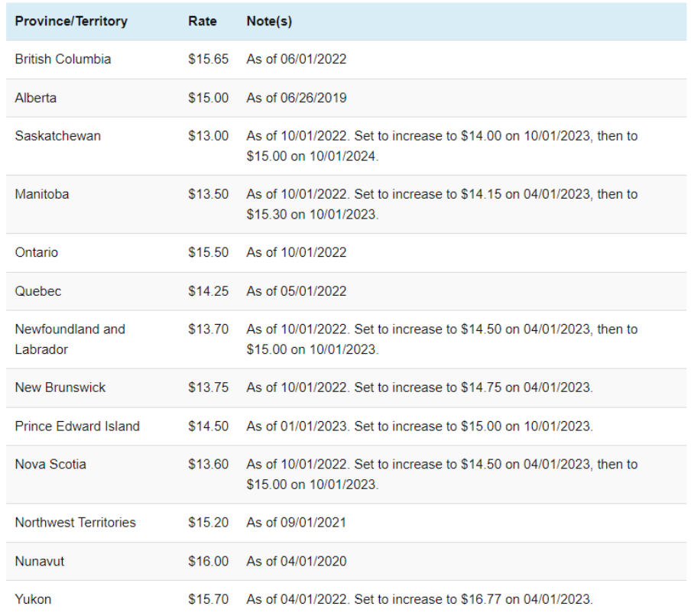The image size is (691, 616).
Task: Select the Yukon cell
Action: (33, 598)
